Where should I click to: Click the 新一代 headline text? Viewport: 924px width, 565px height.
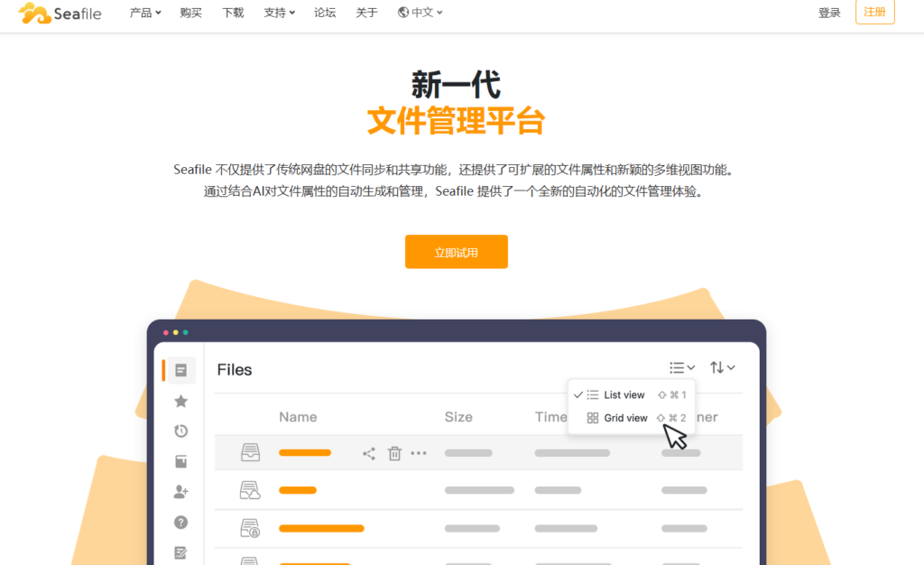pos(456,84)
